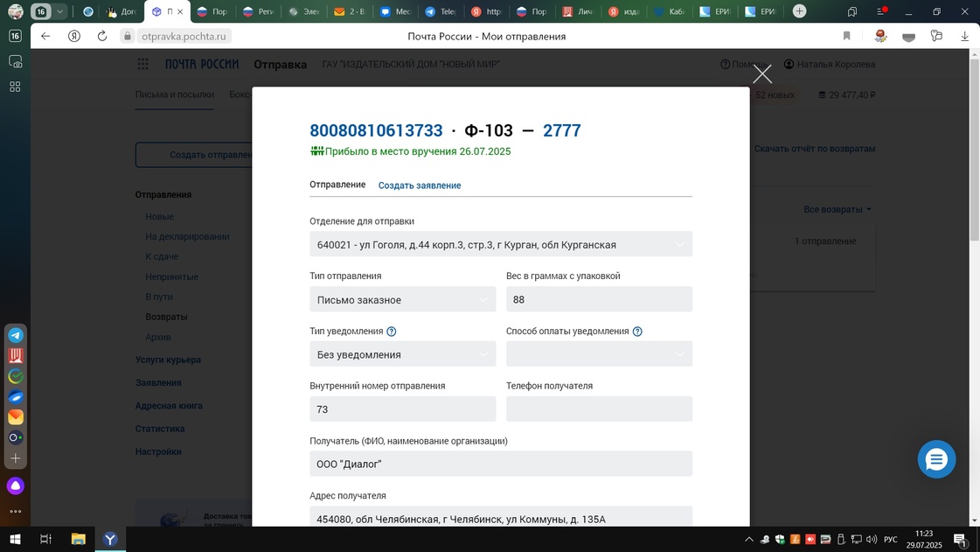Open Windows notification center
The width and height of the screenshot is (980, 552).
(x=961, y=540)
